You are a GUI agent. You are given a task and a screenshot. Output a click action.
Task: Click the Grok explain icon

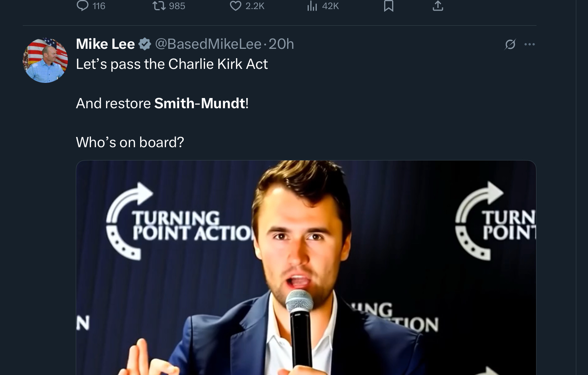tap(510, 44)
